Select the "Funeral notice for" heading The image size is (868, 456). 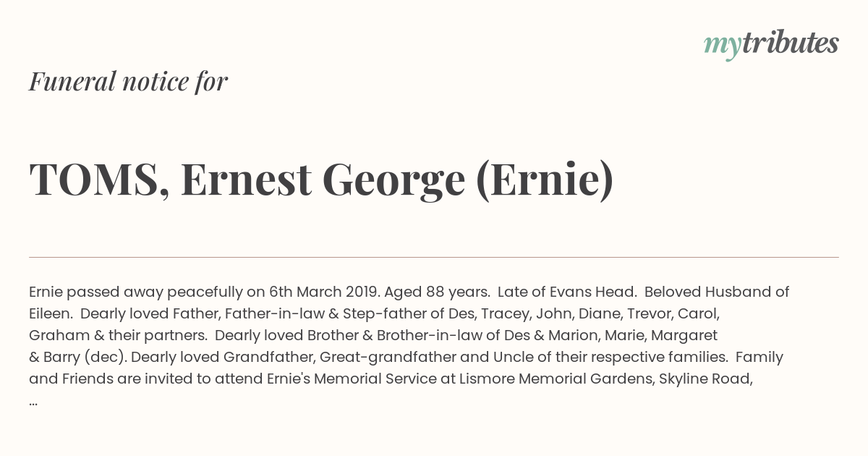pos(128,81)
